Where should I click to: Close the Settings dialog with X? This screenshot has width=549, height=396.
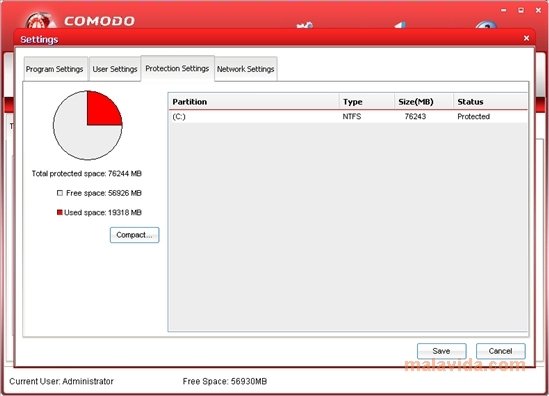click(526, 38)
